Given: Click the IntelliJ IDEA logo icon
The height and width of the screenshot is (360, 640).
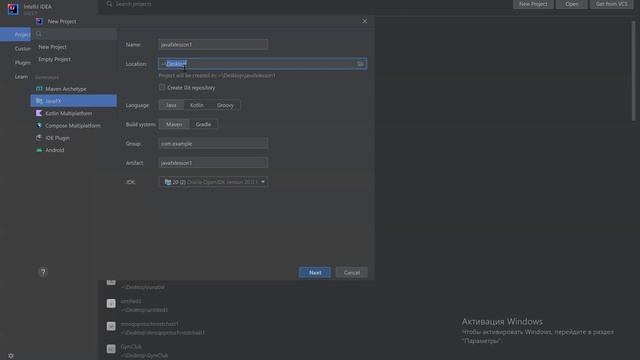Looking at the screenshot, I should point(13,9).
